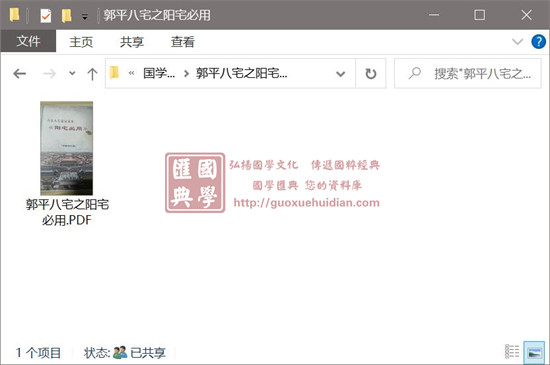Open the address bar history dropdown
Image resolution: width=550 pixels, height=365 pixels.
click(340, 74)
